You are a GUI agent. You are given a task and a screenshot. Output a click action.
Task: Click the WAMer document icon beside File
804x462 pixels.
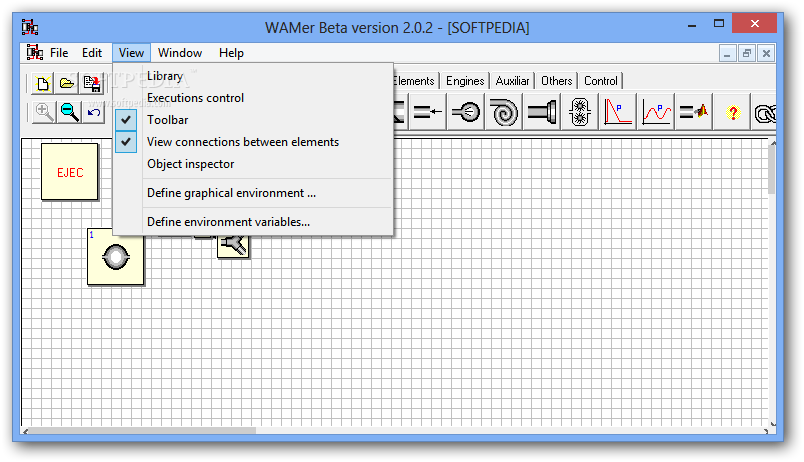(35, 52)
